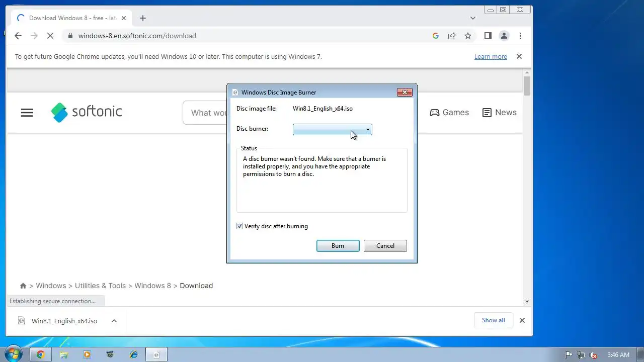Open Windows Media Player from taskbar
Viewport: 644px width, 362px height.
(87, 354)
